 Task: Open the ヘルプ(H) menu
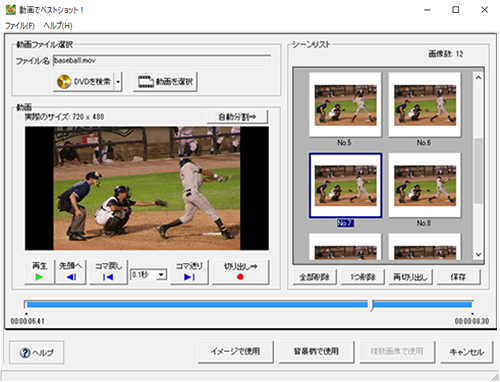coord(58,26)
